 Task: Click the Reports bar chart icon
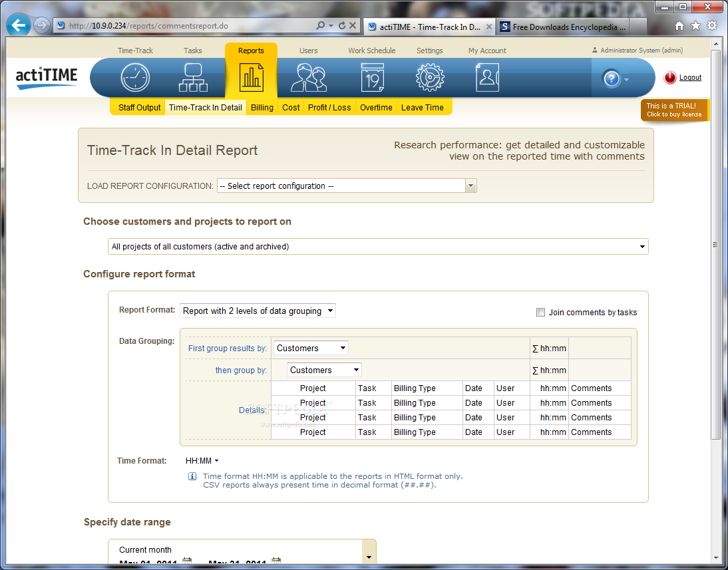point(251,78)
